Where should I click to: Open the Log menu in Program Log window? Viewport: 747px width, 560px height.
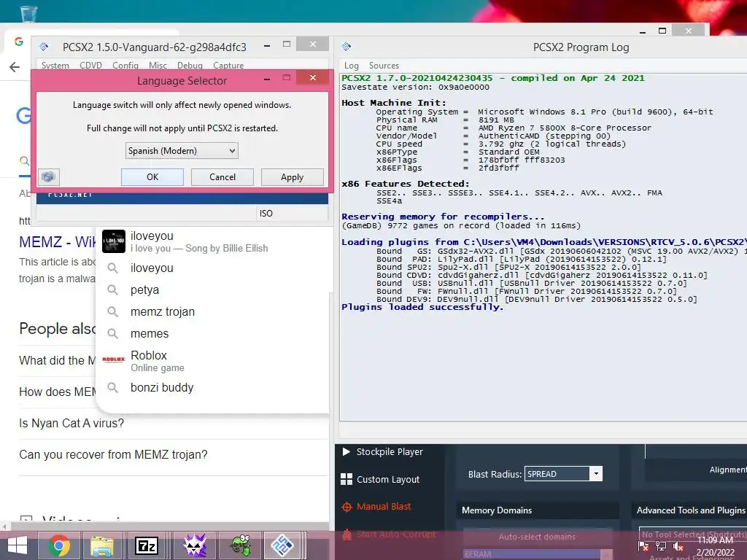[351, 65]
